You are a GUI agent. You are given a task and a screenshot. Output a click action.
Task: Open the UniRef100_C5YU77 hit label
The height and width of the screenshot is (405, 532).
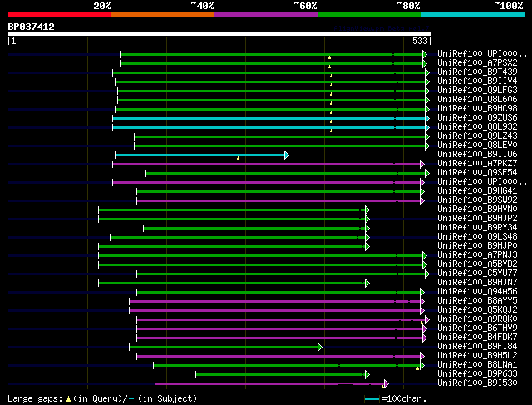(476, 274)
